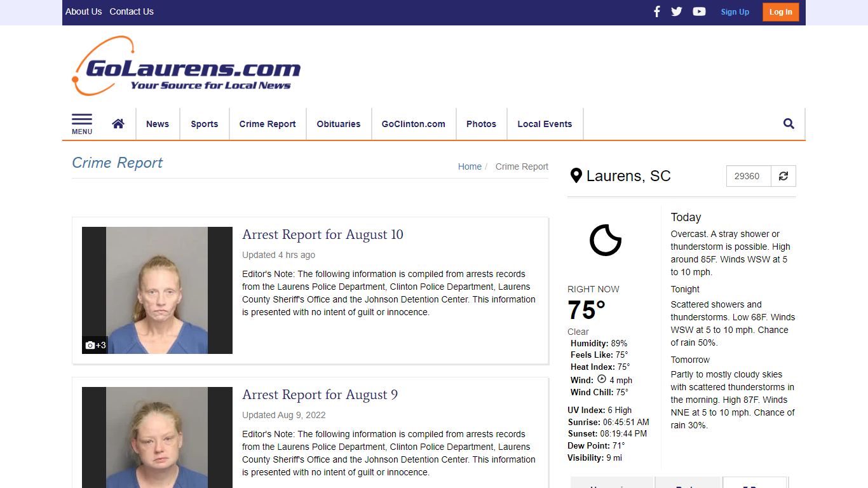The height and width of the screenshot is (488, 868).
Task: Click the Tonight forecast heading
Action: (x=685, y=289)
